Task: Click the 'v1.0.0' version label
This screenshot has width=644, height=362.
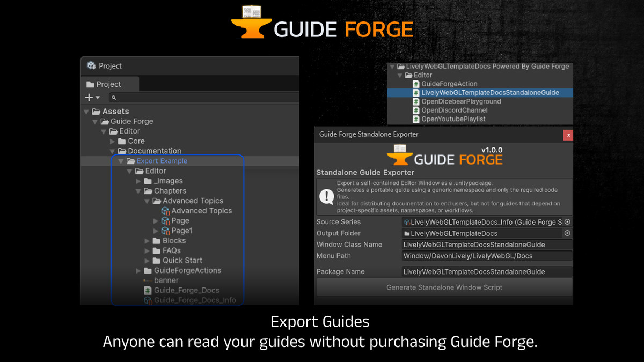Action: coord(492,150)
